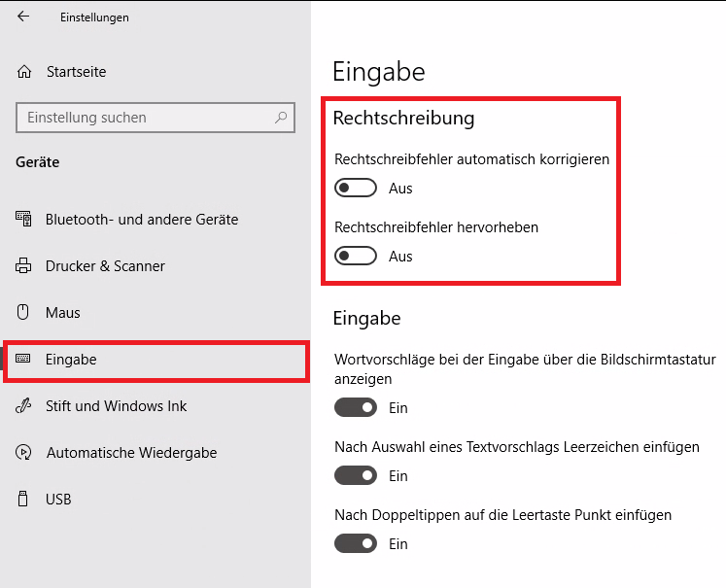
Task: Disable Wortvorschläge on-screen keyboard toggle
Action: (355, 408)
